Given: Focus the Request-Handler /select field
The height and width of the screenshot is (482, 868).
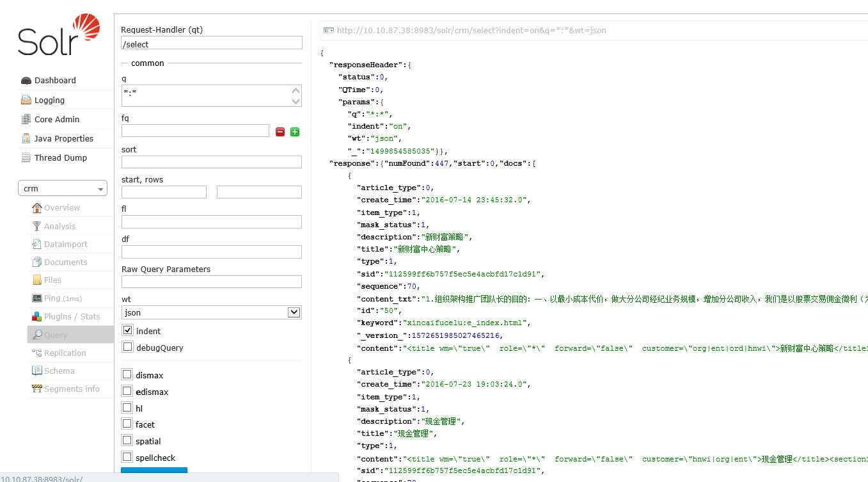Looking at the screenshot, I should click(212, 43).
